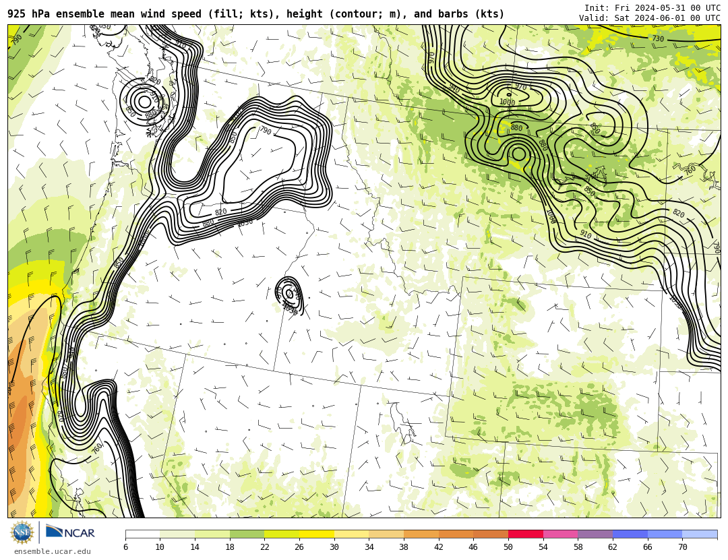Pick the pink 54–58 kts colorbar swatch
The height and width of the screenshot is (560, 728).
(x=560, y=534)
